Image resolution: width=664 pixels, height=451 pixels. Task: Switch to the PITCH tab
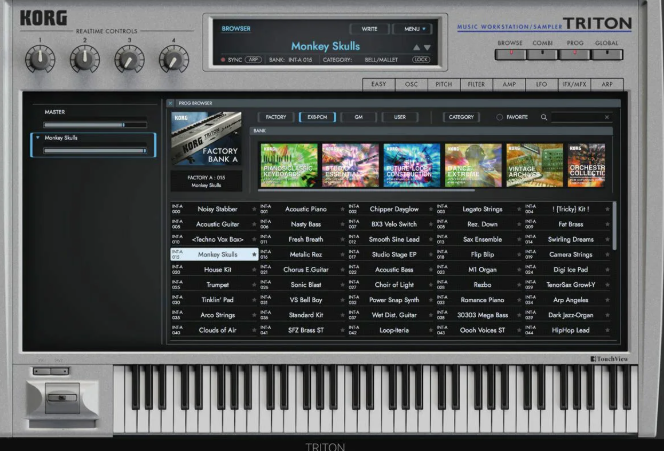click(x=444, y=84)
